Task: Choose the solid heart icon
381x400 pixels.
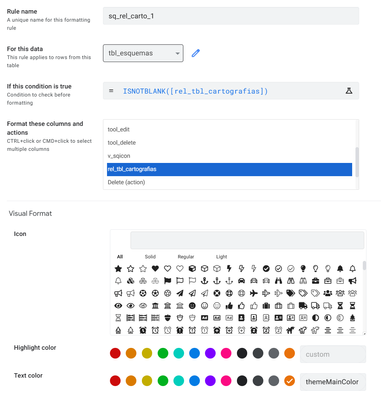Action: 155,268
